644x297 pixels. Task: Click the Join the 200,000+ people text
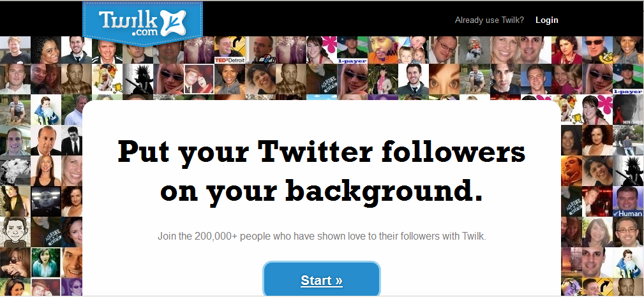pos(322,236)
